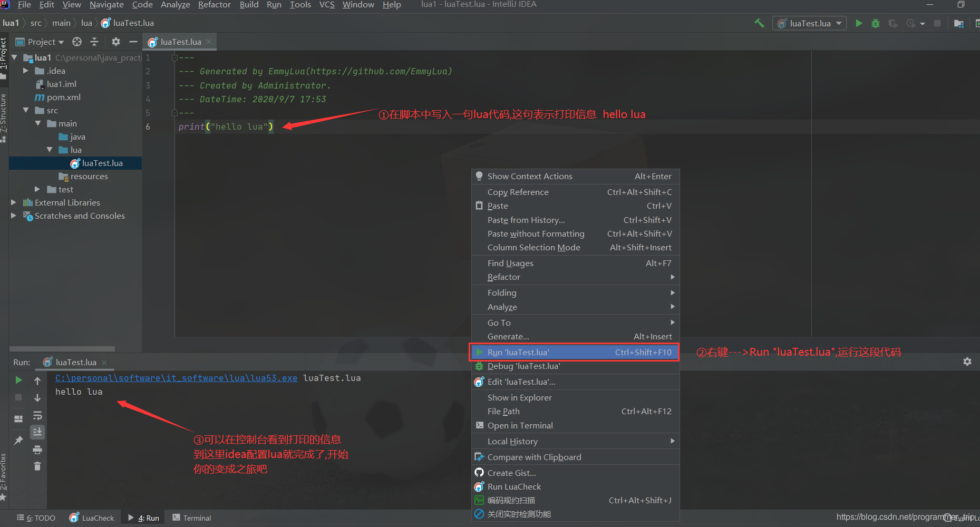Start debugging with the toolbar bug icon
The image size is (980, 527).
876,23
